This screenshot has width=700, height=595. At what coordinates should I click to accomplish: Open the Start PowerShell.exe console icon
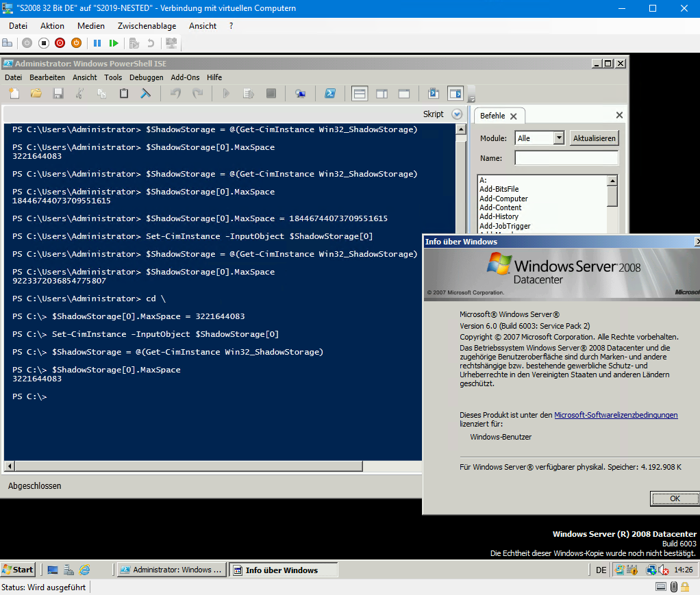tap(331, 93)
